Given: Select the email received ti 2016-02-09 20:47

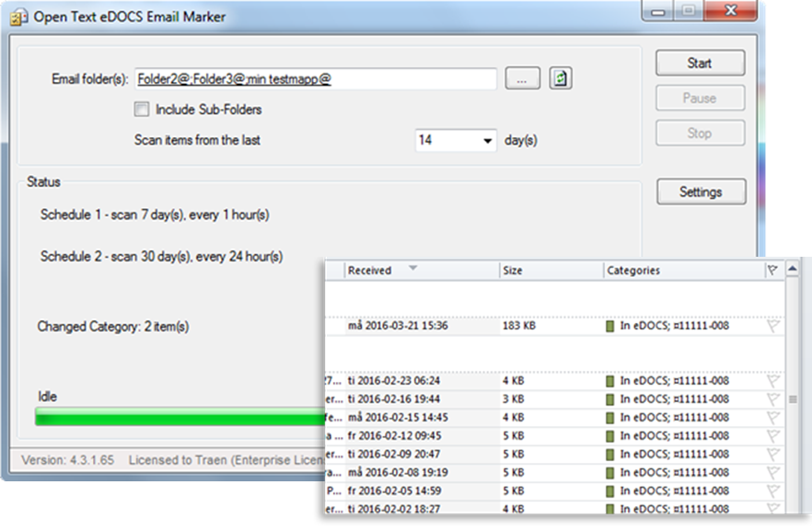Looking at the screenshot, I should (554, 455).
